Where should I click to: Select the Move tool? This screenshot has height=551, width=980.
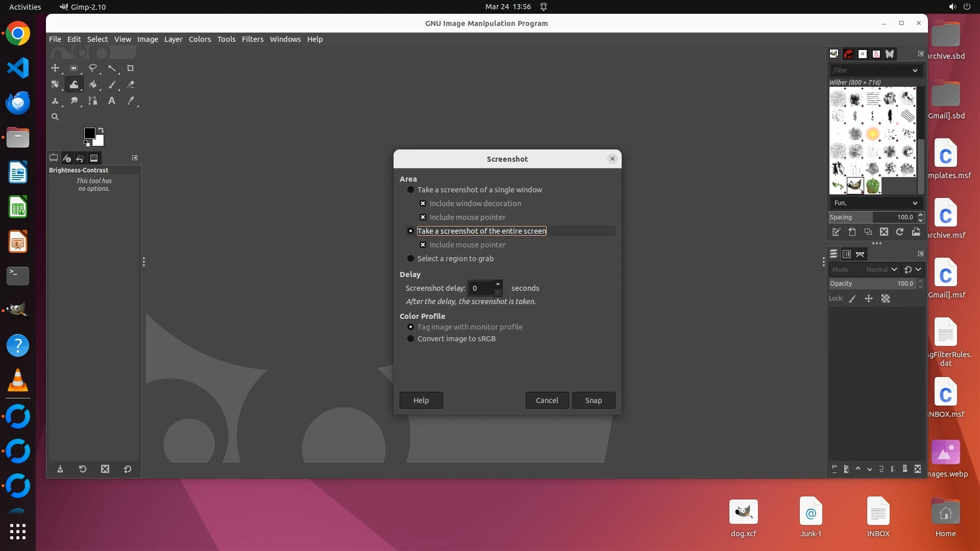(55, 68)
